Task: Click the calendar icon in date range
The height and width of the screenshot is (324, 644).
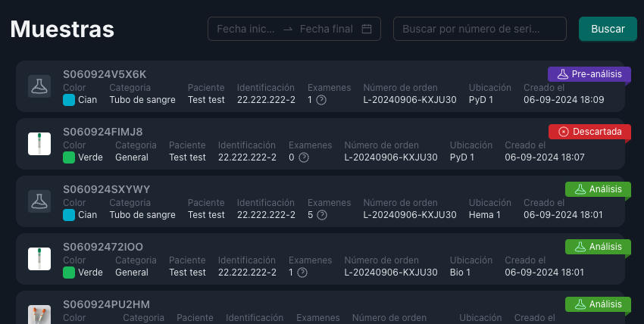Action: 367,29
